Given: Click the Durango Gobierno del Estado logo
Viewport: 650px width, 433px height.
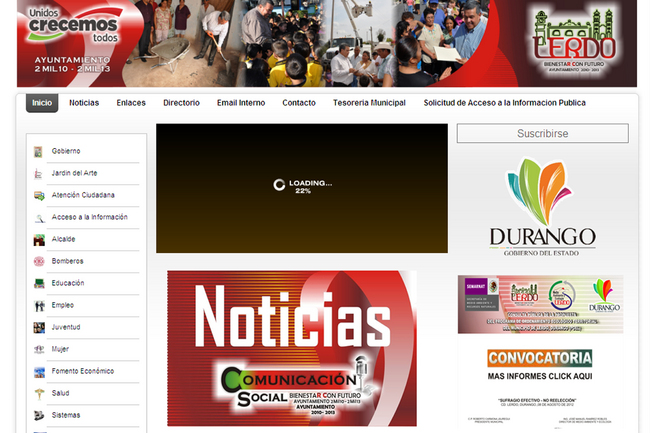Looking at the screenshot, I should pyautogui.click(x=542, y=207).
